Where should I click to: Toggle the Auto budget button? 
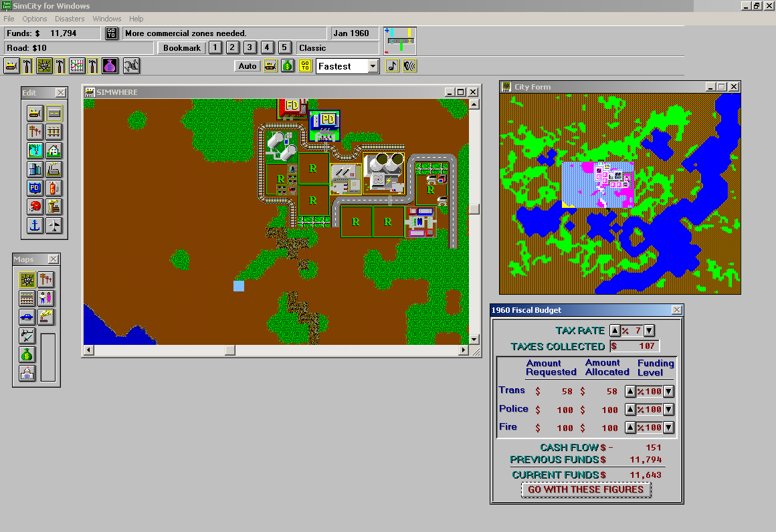(248, 66)
